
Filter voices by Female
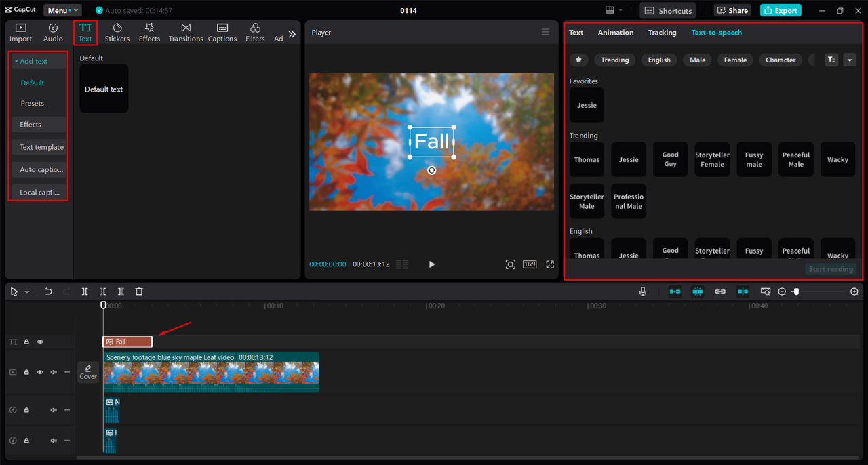click(x=735, y=60)
